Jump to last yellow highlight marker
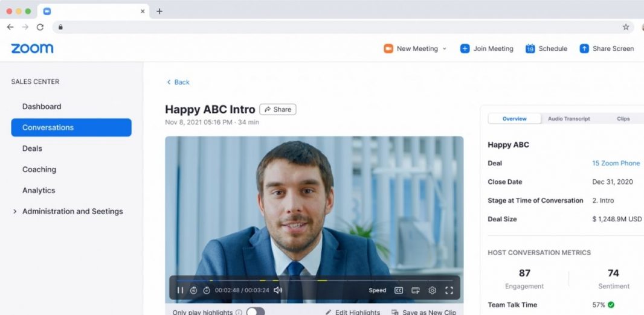Image resolution: width=644 pixels, height=315 pixels. point(322,281)
